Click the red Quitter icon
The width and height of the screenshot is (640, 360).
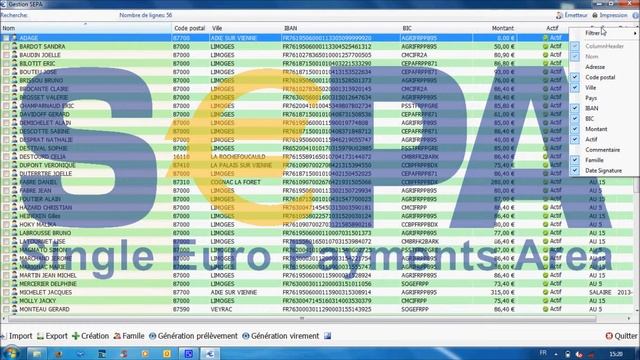point(609,336)
